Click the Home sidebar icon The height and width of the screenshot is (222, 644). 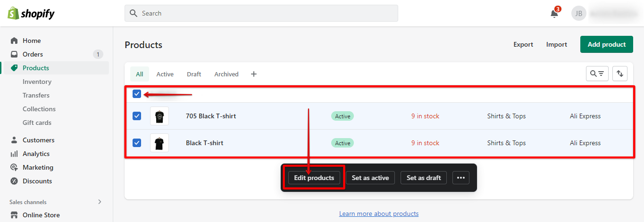[x=14, y=41]
